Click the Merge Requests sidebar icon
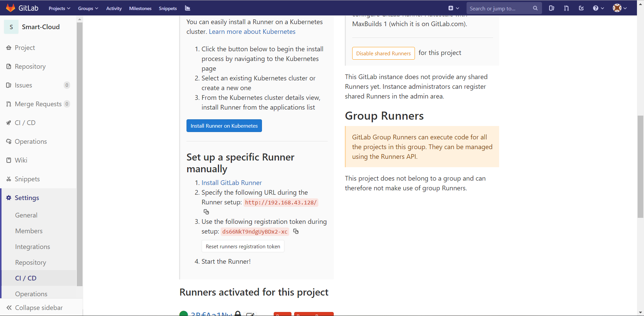Screen dimensions: 644x316 (x=9, y=104)
